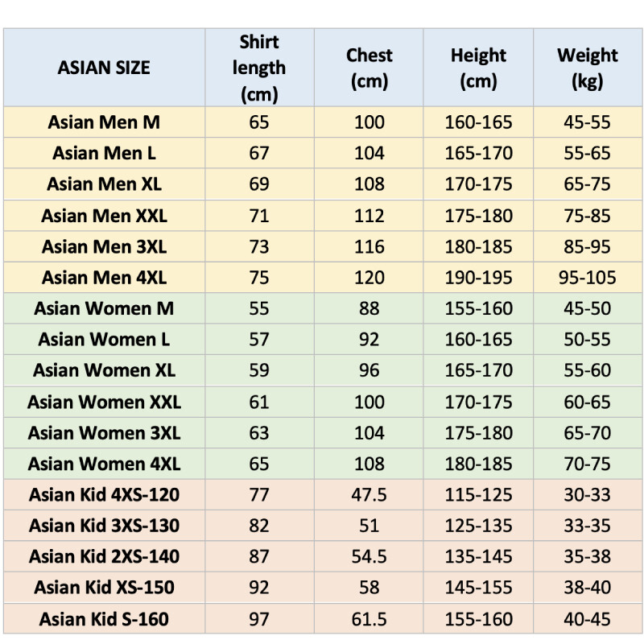Click the Weight (kg) column header
The height and width of the screenshot is (644, 644).
[588, 68]
